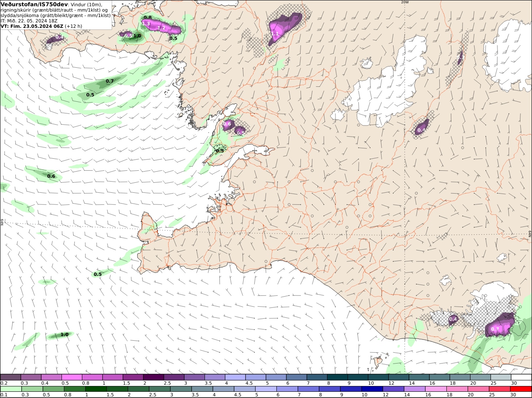
Task: Click the 1.1 snow value near top center
Action: coord(274,34)
